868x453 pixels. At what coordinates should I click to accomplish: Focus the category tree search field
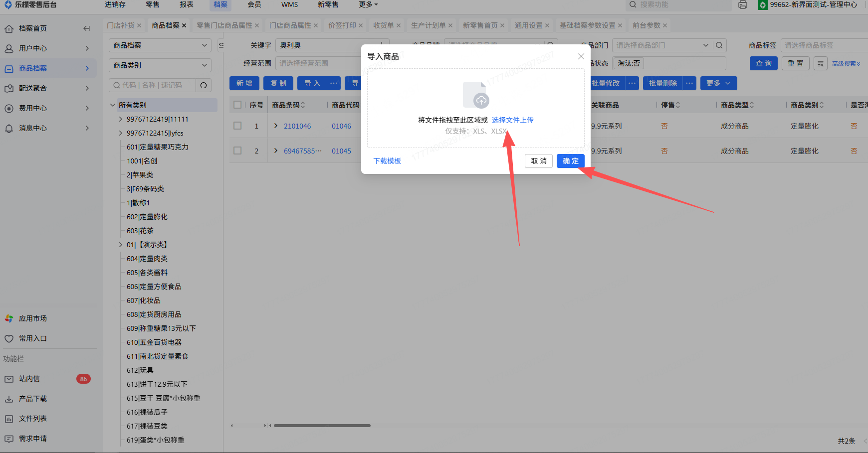tap(153, 85)
